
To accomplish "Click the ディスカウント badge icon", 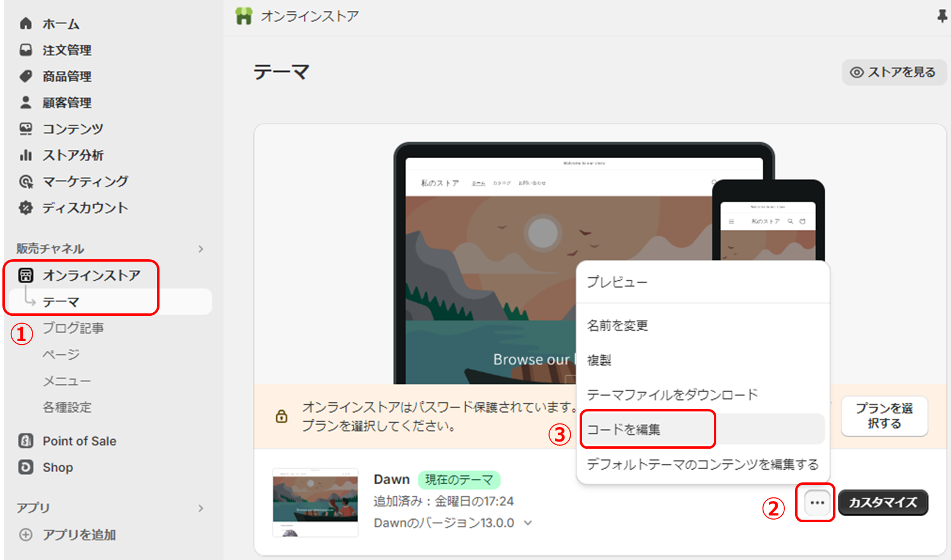I will pyautogui.click(x=25, y=208).
